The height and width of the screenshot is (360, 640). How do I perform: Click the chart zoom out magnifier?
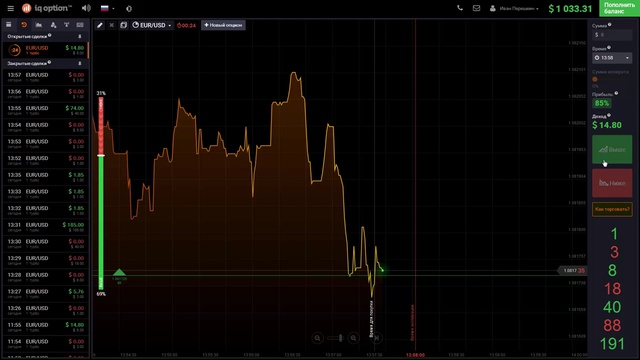coord(317,338)
